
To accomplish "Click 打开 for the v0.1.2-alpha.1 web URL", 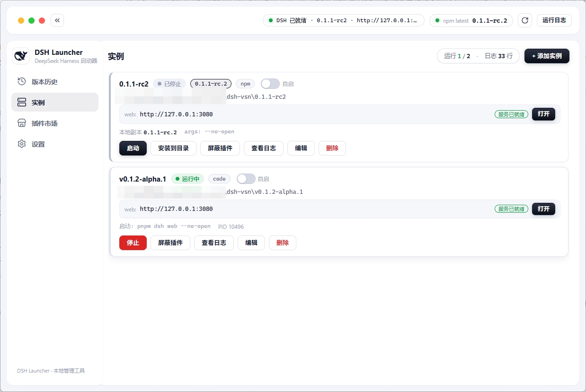I will pos(543,209).
